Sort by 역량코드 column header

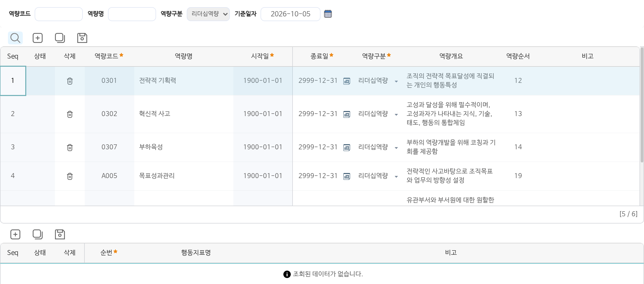[x=109, y=56]
